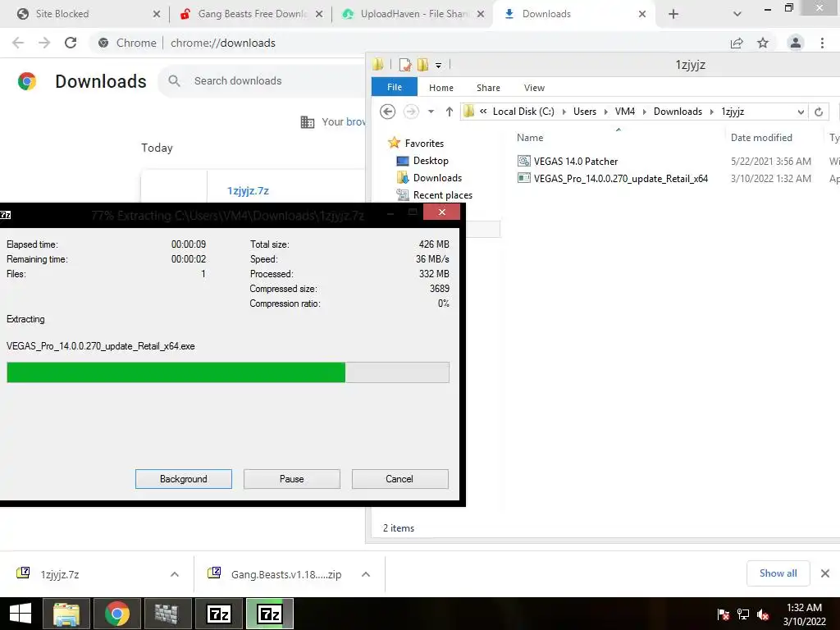Screen dimensions: 840x630
Task: Expand the address bar history dropdown
Action: pos(801,112)
